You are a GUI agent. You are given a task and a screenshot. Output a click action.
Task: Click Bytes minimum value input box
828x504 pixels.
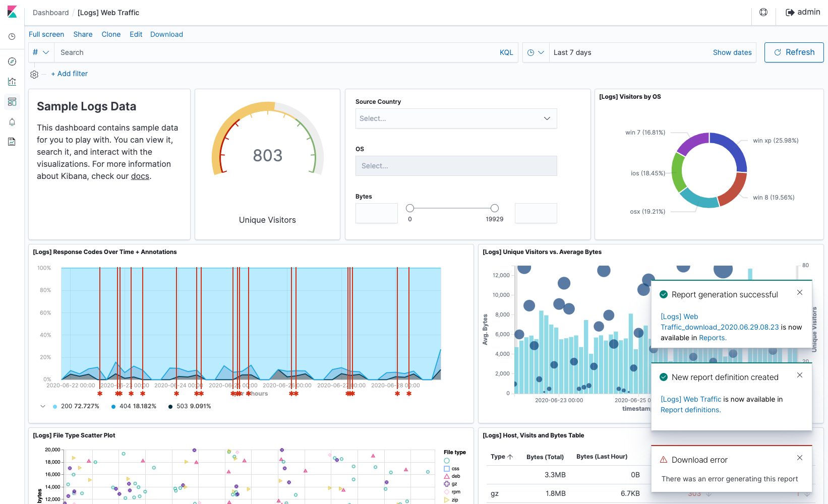[x=377, y=213]
